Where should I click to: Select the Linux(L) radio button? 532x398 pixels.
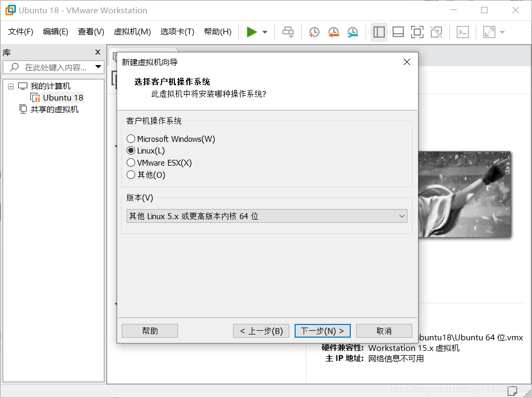click(x=131, y=150)
